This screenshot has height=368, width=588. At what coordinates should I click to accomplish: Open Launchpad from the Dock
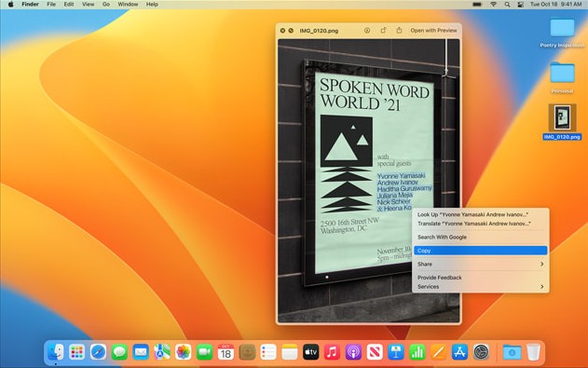76,352
